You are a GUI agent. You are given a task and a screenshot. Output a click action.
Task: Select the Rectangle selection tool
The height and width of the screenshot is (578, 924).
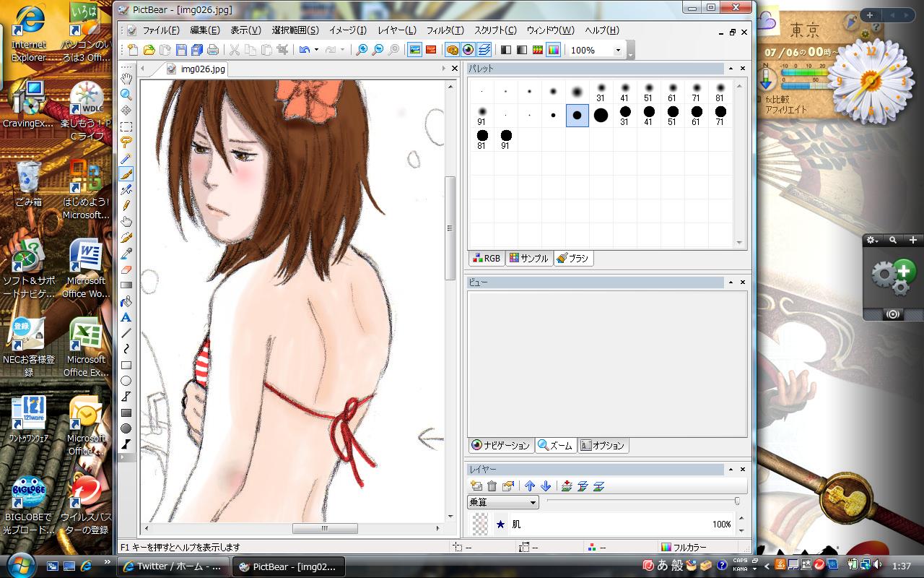(126, 126)
